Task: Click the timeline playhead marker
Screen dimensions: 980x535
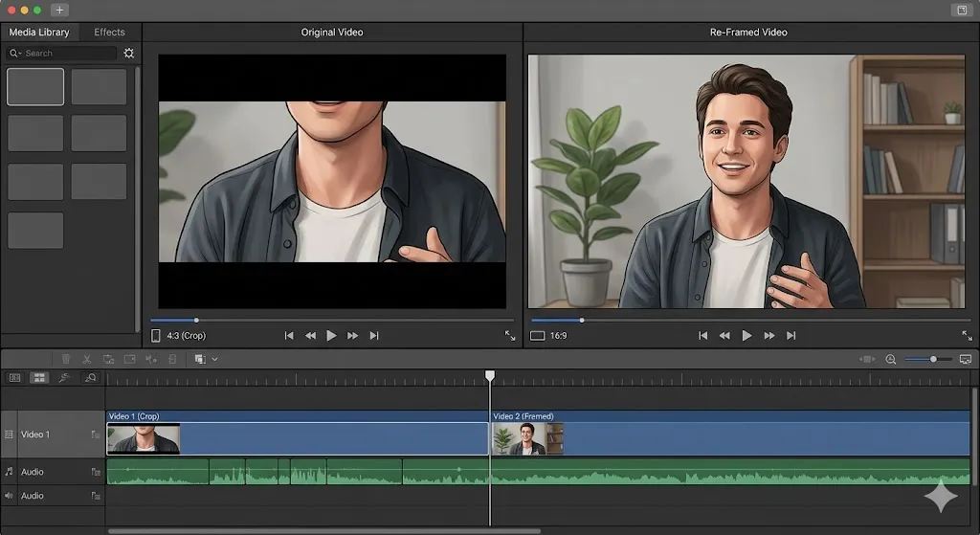Action: tap(490, 375)
